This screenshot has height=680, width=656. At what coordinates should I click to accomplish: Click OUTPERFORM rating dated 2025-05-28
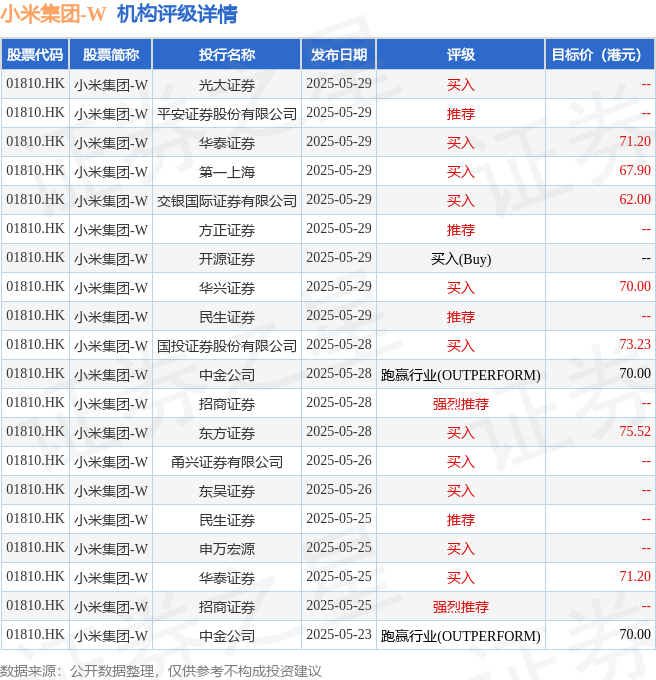(460, 375)
